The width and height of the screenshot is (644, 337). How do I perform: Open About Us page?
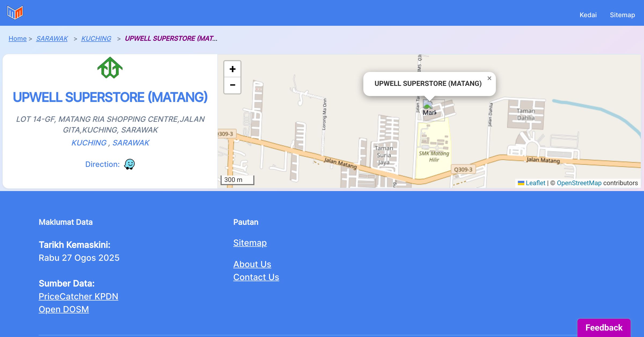pyautogui.click(x=252, y=264)
